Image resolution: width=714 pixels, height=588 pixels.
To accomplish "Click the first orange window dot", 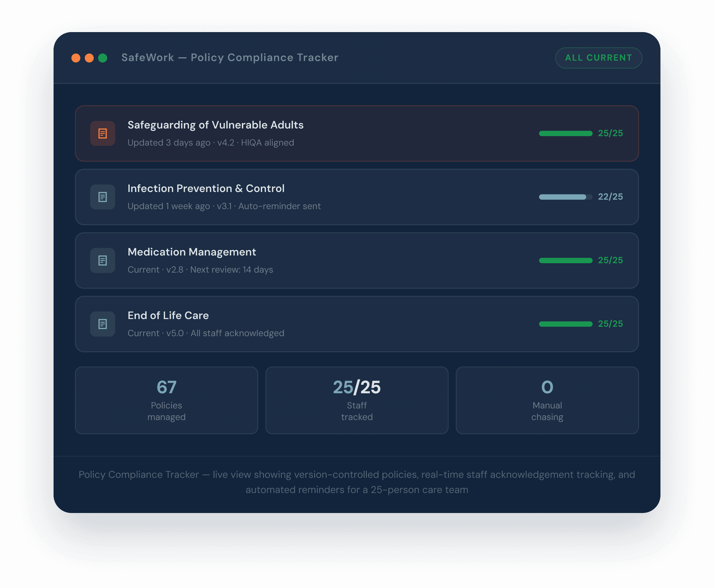I will pyautogui.click(x=76, y=58).
